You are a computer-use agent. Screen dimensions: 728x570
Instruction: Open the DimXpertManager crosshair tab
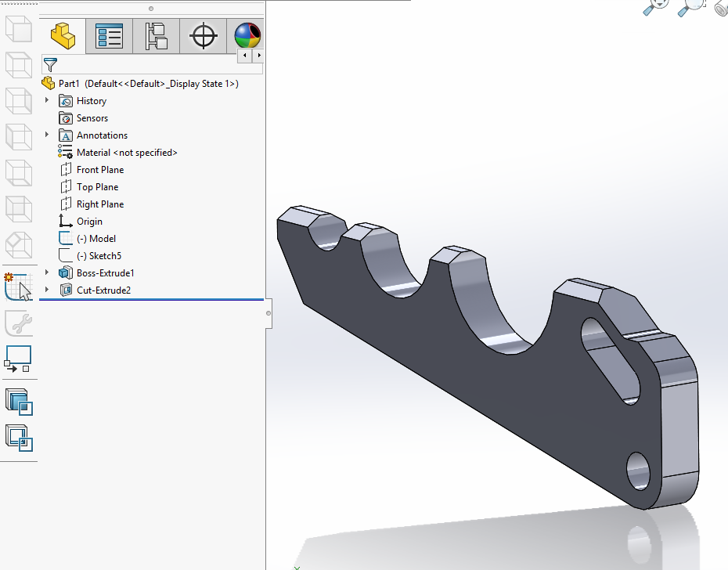204,36
